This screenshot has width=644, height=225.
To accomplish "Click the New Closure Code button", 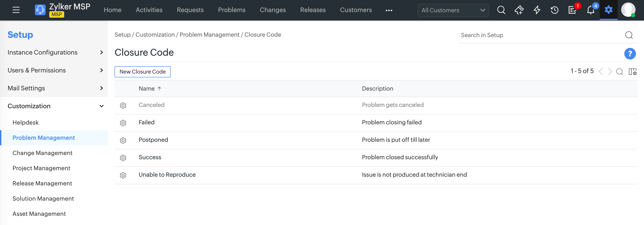I will pyautogui.click(x=143, y=72).
